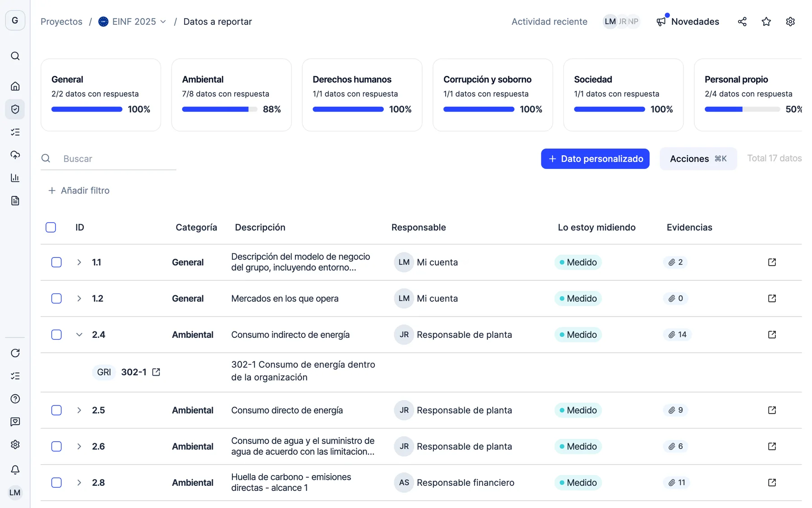Screen dimensions: 812x508
Task: Open the cloud upload icon in sidebar
Action: point(15,155)
